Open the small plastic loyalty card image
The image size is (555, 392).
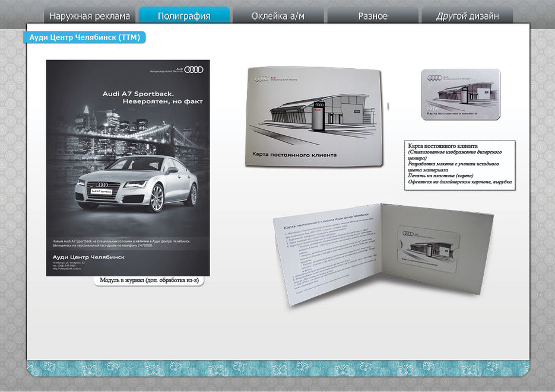(x=461, y=94)
